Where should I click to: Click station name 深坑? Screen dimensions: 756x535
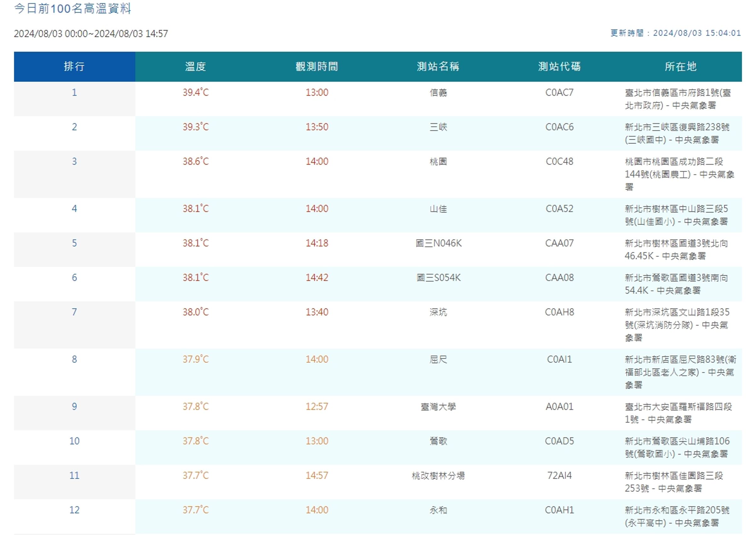(x=438, y=312)
